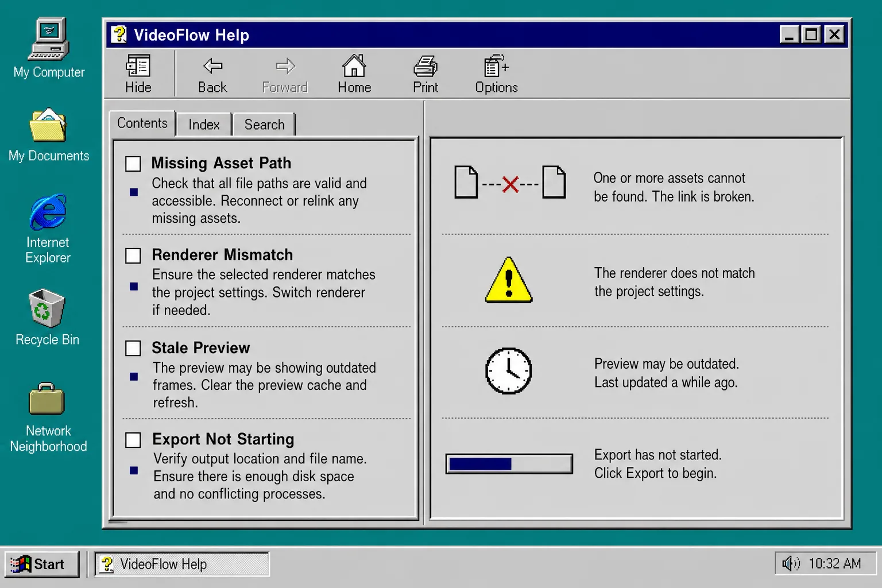This screenshot has width=882, height=588.
Task: Click the speaker volume tray icon
Action: [x=791, y=563]
